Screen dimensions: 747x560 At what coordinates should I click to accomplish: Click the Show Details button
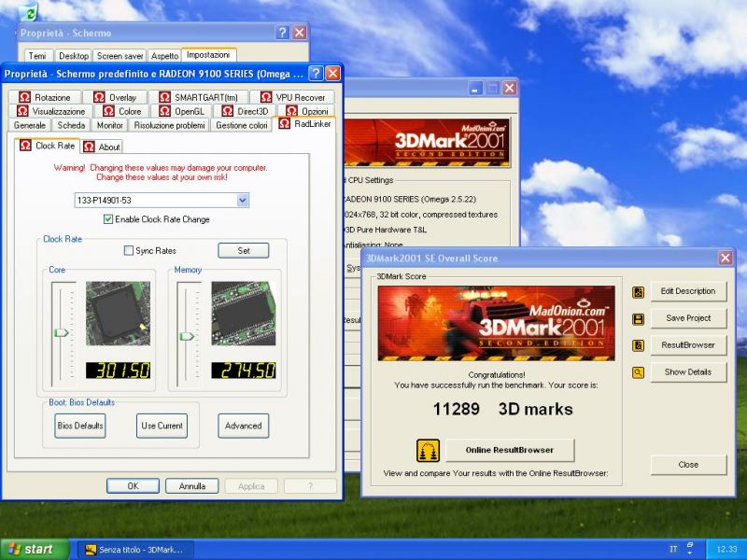coord(688,371)
